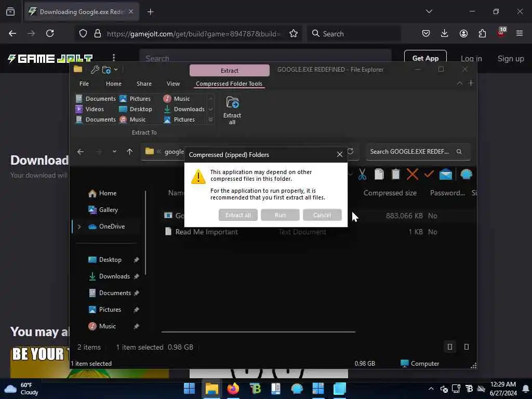Open the quick access toolbar dropdown
The height and width of the screenshot is (399, 532).
click(x=116, y=70)
